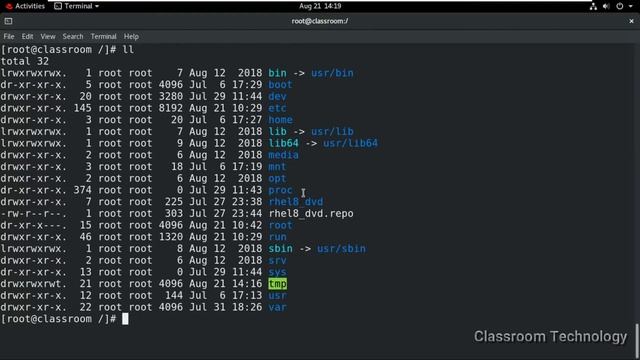This screenshot has height=360, width=640.
Task: Click the '8192' size on etc row
Action: click(171, 108)
